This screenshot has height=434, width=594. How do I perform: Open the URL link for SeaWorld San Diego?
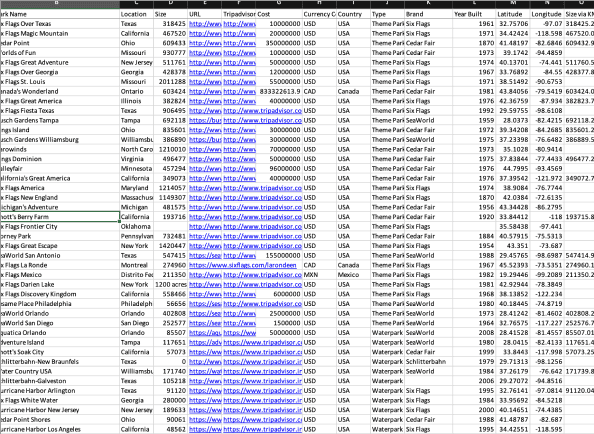(205, 323)
